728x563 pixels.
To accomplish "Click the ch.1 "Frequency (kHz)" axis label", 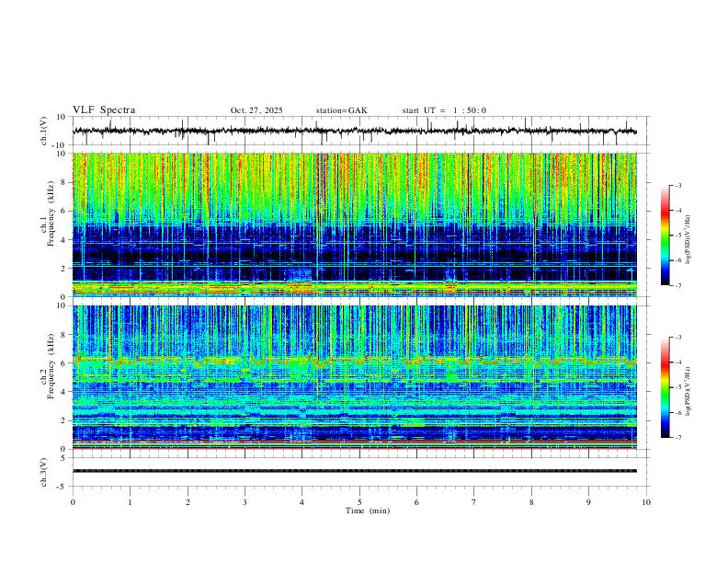I will point(51,213).
